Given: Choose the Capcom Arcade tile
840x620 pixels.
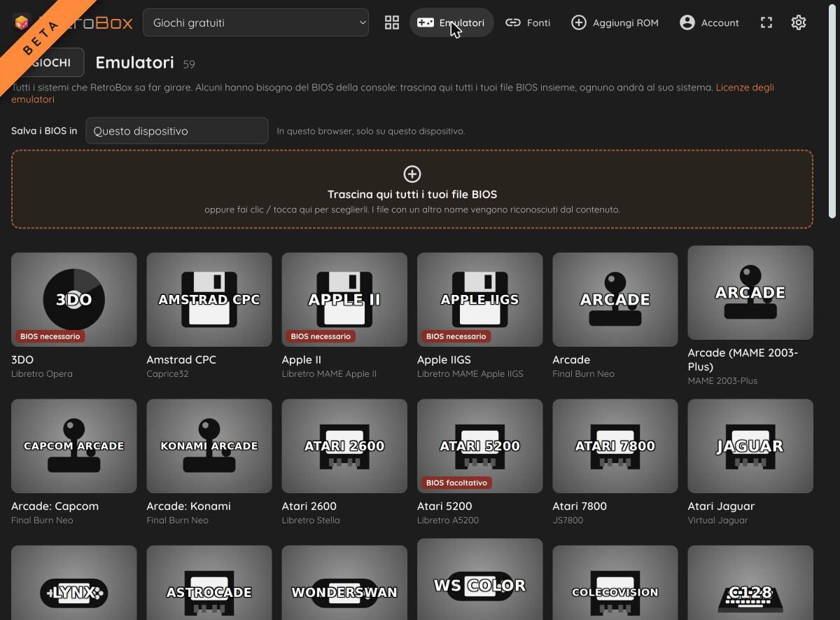Looking at the screenshot, I should pyautogui.click(x=74, y=446).
